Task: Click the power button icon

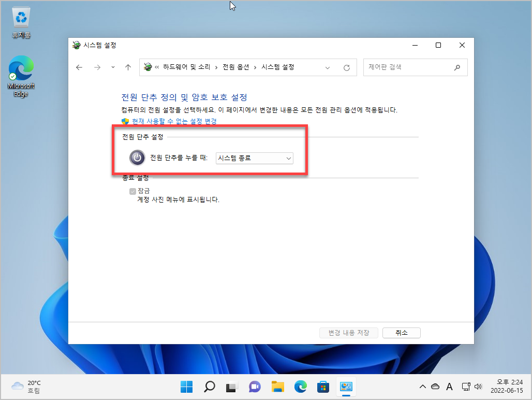Action: click(137, 158)
